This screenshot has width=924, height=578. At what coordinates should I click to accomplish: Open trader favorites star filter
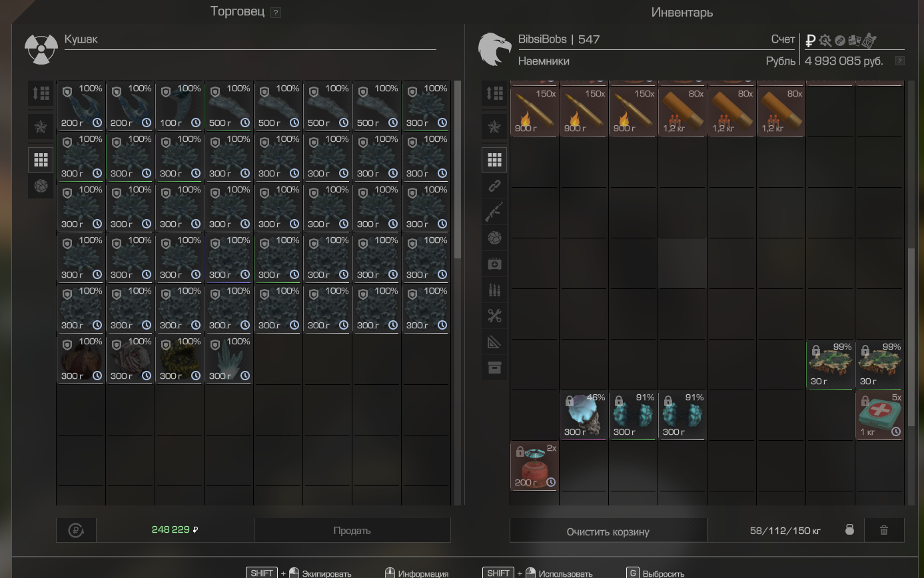[41, 126]
